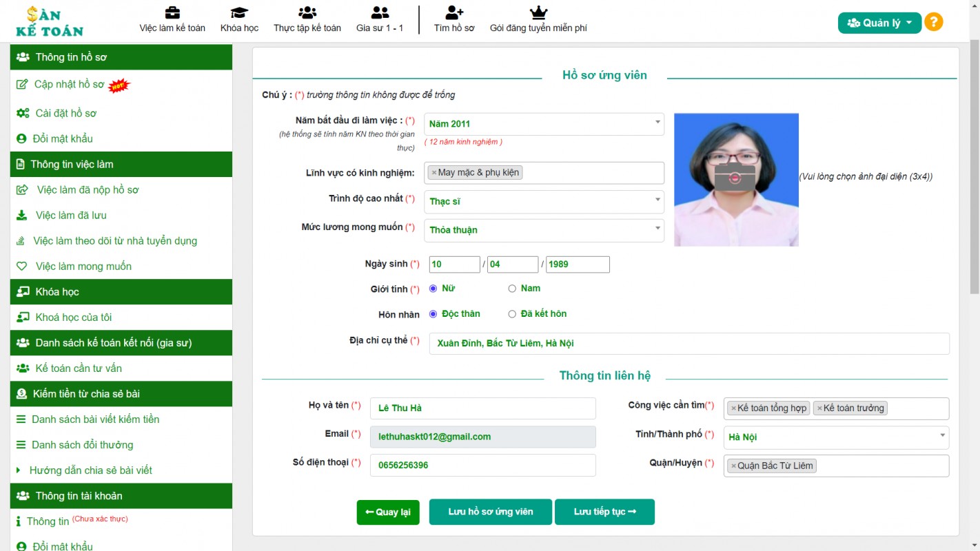The image size is (980, 551).
Task: Click the Quay lại button
Action: (x=388, y=512)
